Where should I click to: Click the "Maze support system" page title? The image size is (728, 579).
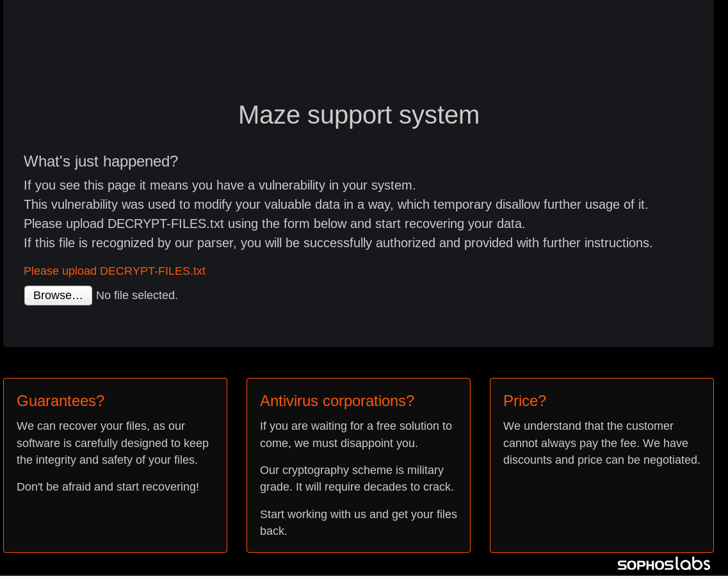[359, 115]
